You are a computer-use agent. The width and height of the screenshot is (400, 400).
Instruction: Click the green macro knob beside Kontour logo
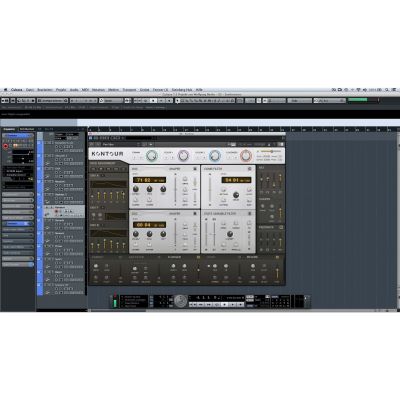(152, 156)
